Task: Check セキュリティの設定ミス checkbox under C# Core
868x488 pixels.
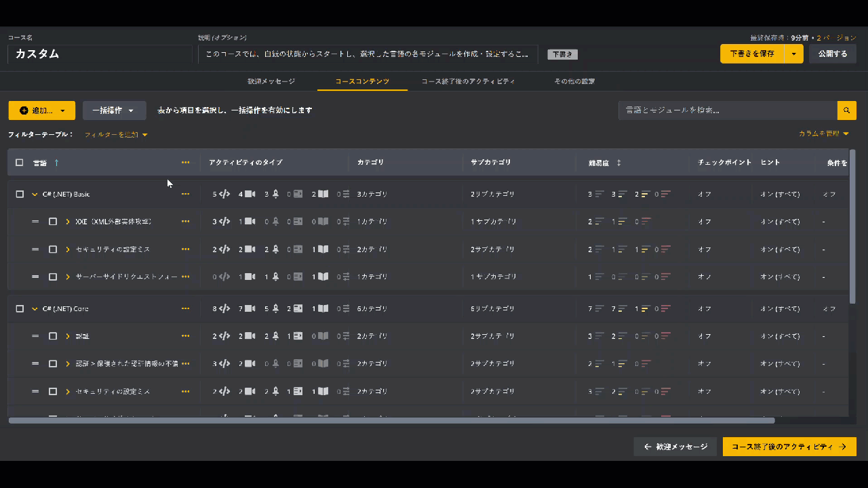Action: point(52,392)
